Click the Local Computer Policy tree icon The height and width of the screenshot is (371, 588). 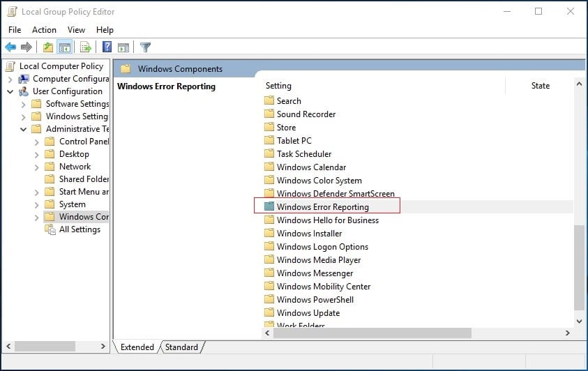coord(10,66)
